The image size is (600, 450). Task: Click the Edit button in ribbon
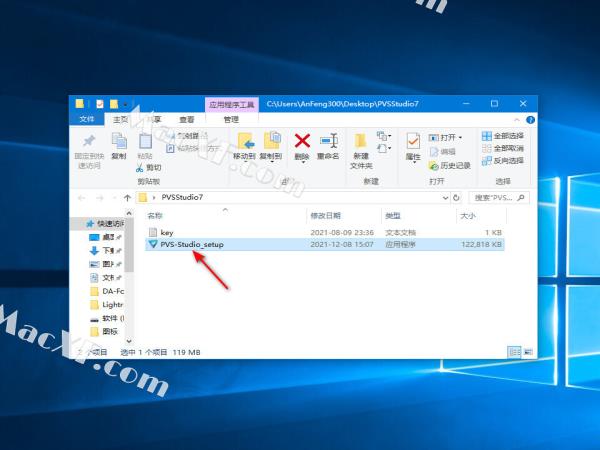tap(442, 152)
